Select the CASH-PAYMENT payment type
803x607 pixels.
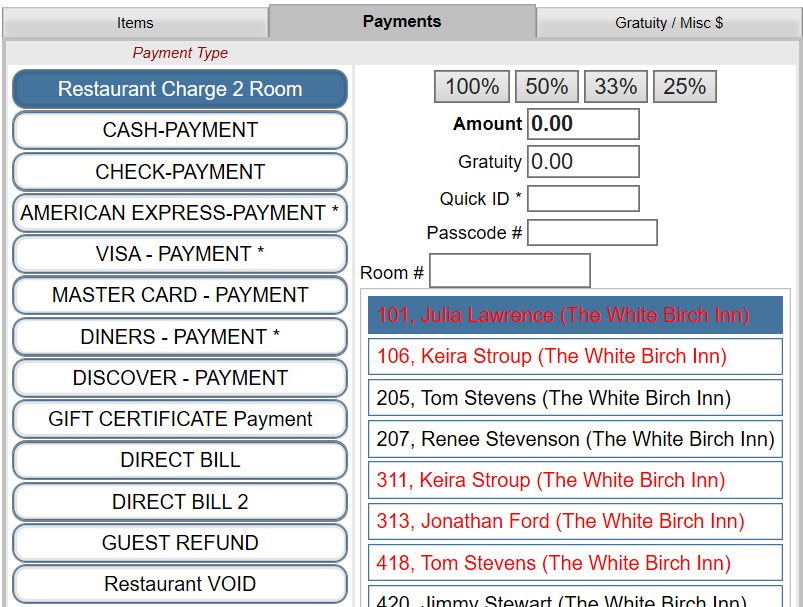click(x=179, y=130)
